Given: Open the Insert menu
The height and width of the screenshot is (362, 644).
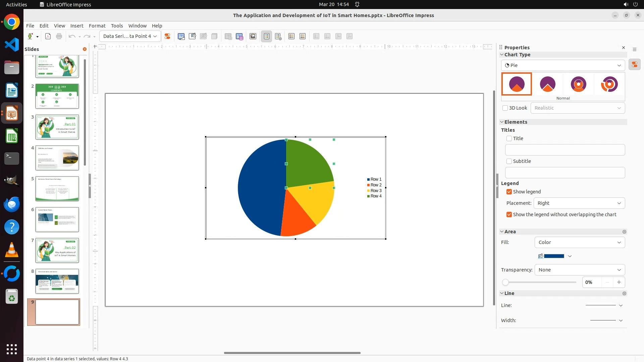Looking at the screenshot, I should (76, 26).
